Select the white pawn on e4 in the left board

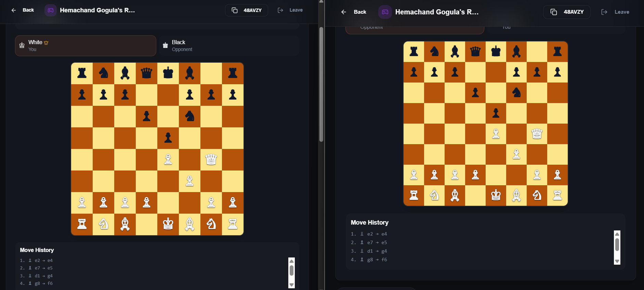[168, 159]
